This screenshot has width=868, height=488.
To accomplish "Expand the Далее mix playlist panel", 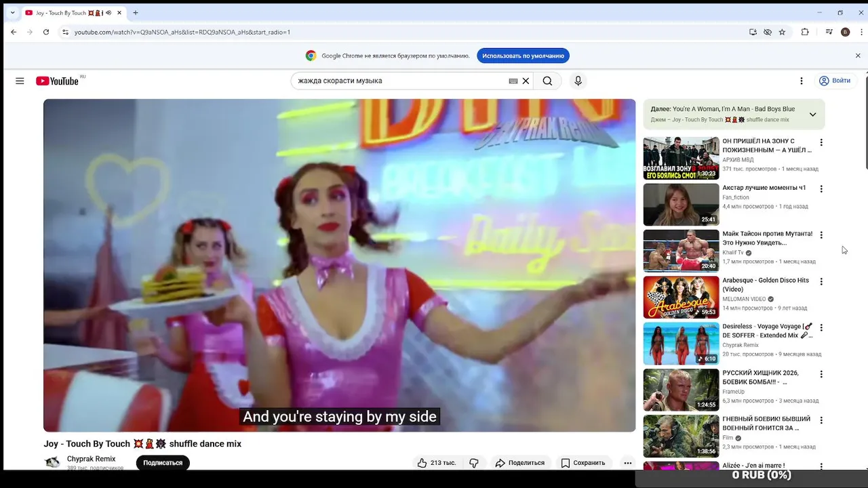I will [x=812, y=115].
